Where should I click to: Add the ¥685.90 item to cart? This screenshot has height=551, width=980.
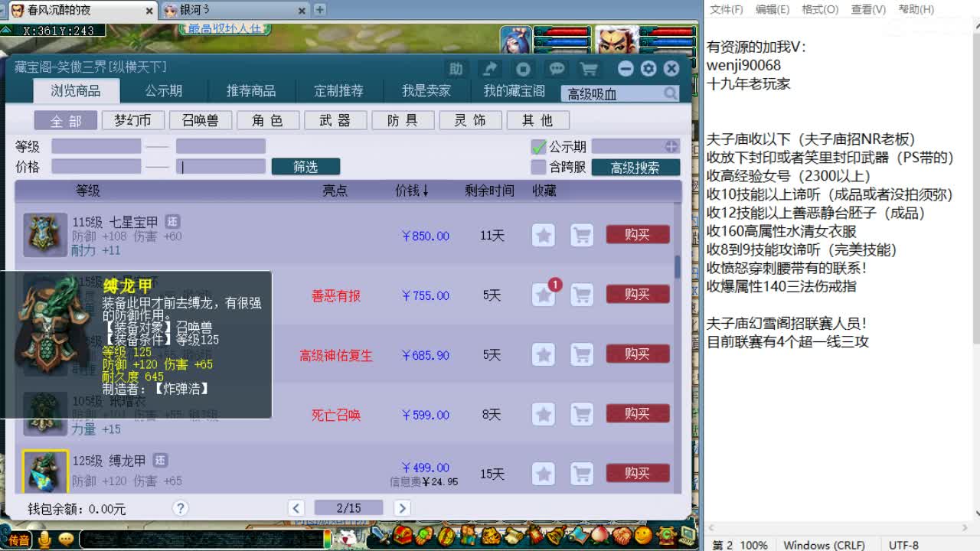point(582,354)
